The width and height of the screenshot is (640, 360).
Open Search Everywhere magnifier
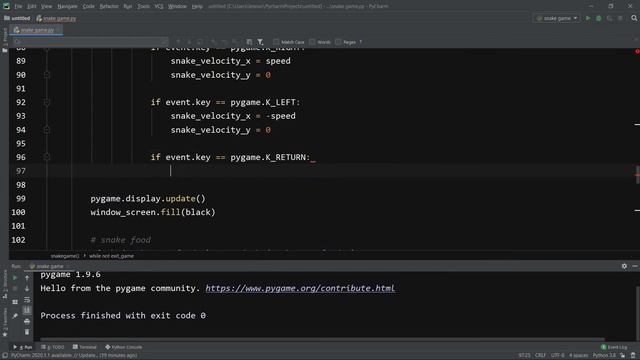pos(634,18)
